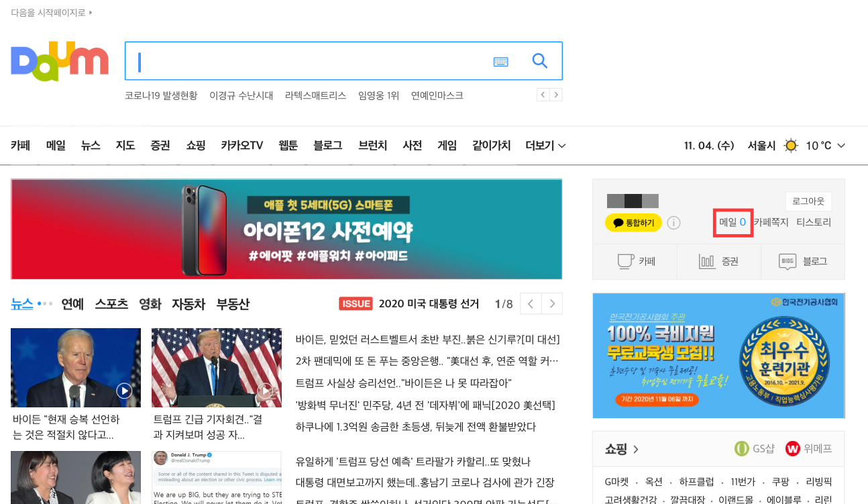Expand 다음을 시작페이지로 arrow link
The height and width of the screenshot is (504, 868).
[52, 13]
